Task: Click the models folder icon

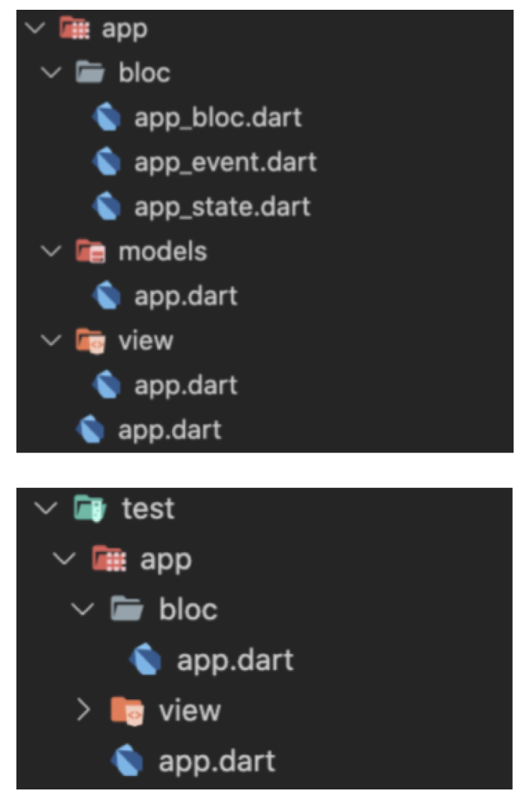Action: (x=90, y=251)
